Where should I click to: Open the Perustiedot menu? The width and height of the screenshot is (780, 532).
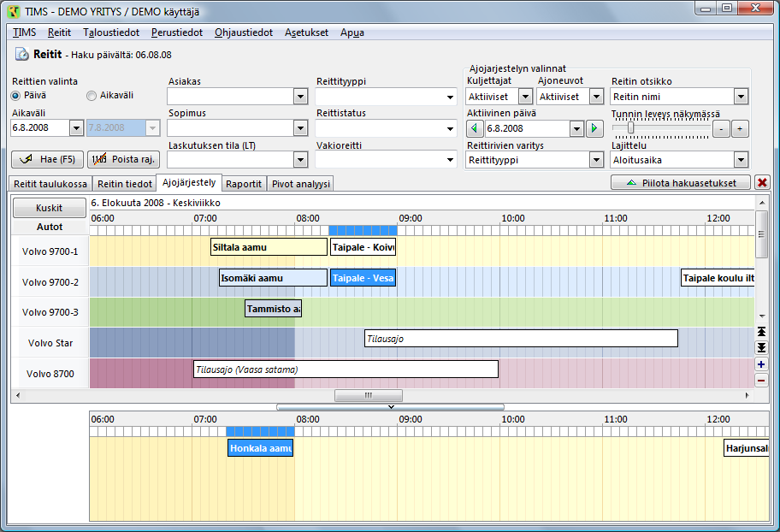click(176, 33)
